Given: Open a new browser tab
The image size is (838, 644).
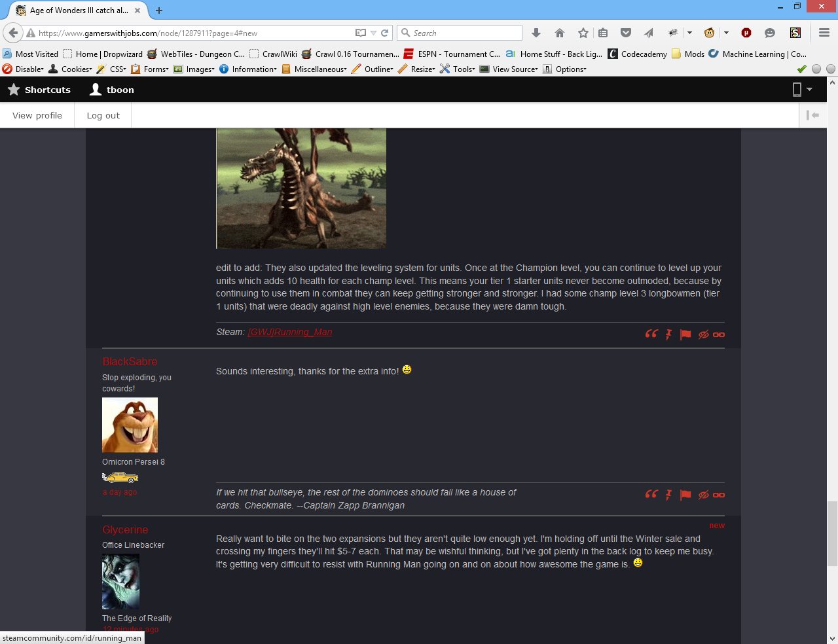Looking at the screenshot, I should tap(159, 10).
